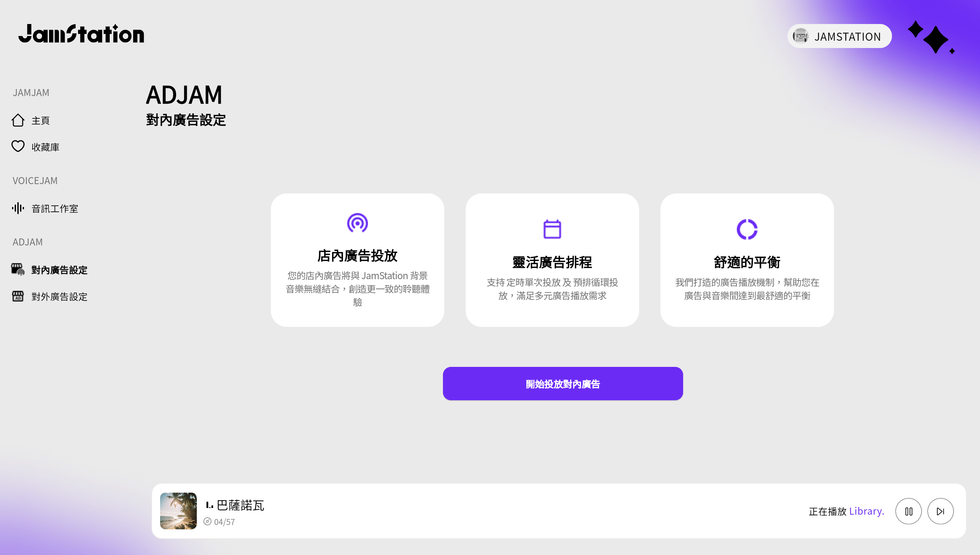This screenshot has height=555, width=980.
Task: Open 收藏庫 from the sidebar
Action: pyautogui.click(x=45, y=147)
